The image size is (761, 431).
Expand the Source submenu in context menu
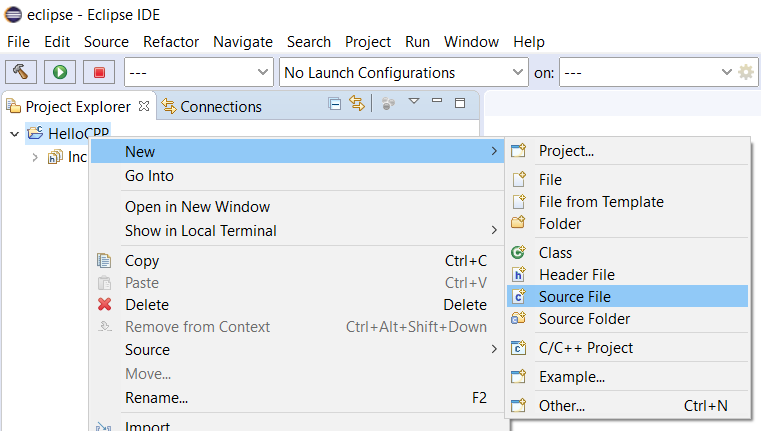pyautogui.click(x=298, y=349)
